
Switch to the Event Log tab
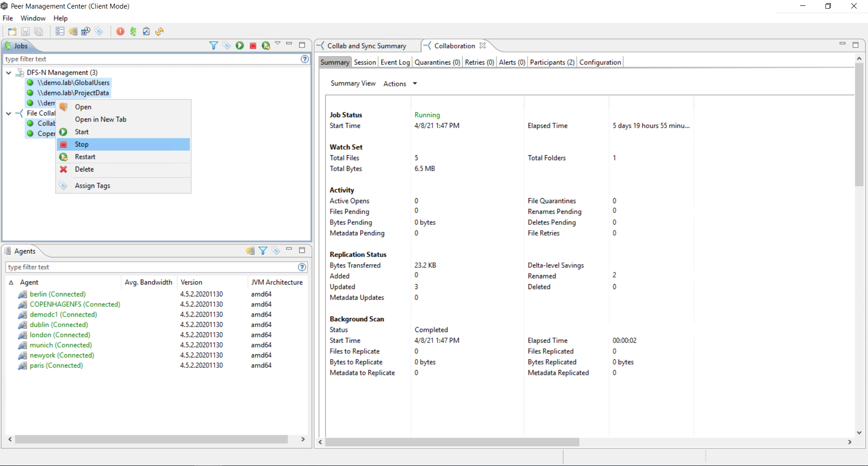pos(395,62)
